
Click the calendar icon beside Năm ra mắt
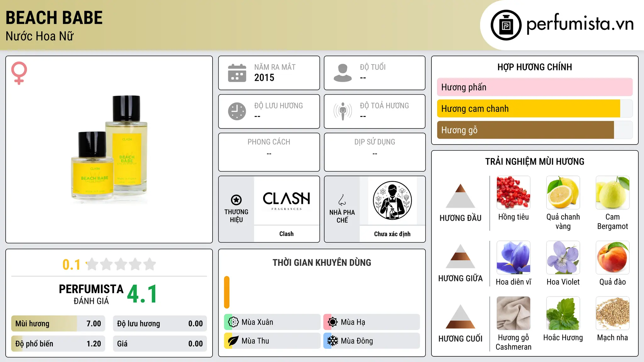[237, 73]
